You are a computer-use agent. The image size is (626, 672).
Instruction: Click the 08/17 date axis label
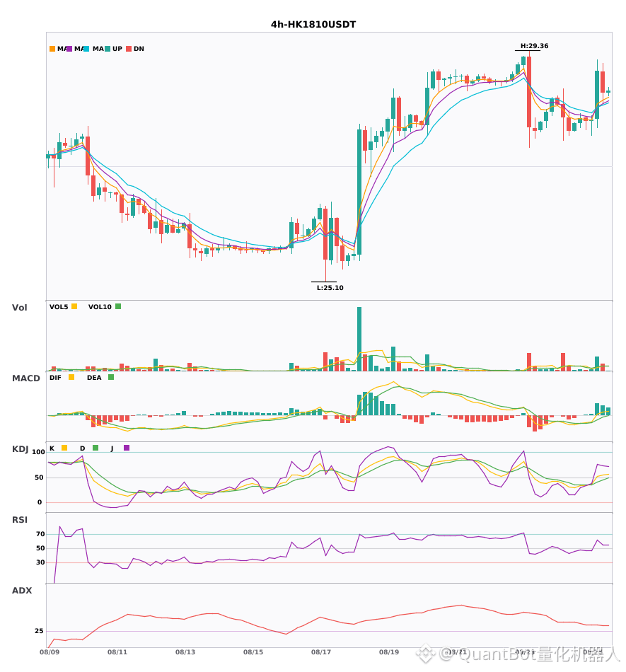tap(321, 652)
